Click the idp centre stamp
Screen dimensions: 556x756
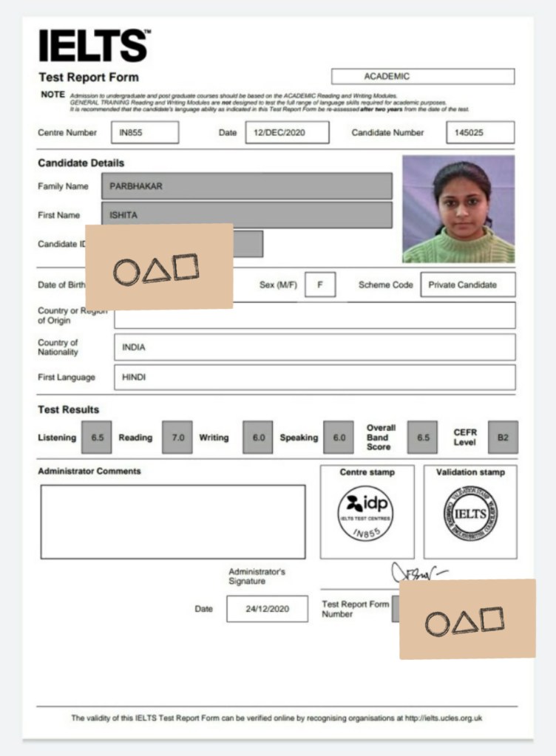(366, 514)
